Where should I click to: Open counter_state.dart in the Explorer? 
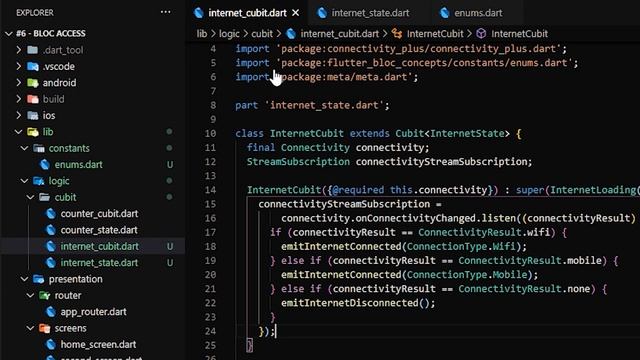click(x=99, y=230)
